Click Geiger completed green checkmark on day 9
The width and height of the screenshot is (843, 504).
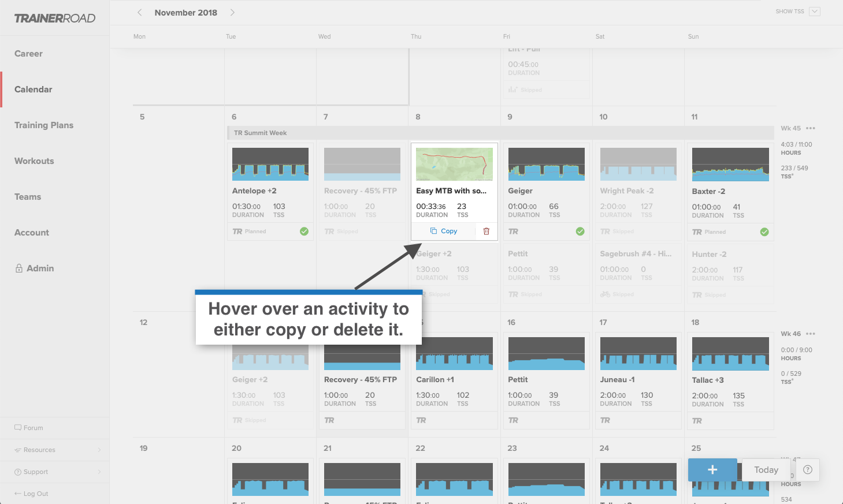580,232
